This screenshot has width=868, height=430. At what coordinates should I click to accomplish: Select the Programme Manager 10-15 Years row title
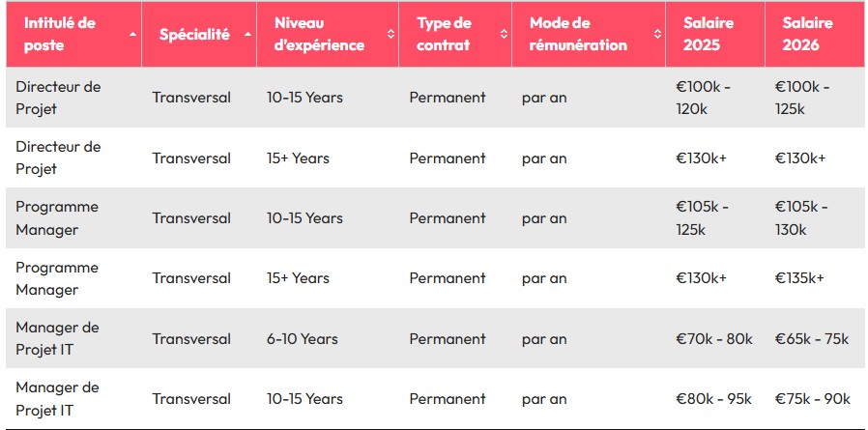57,217
